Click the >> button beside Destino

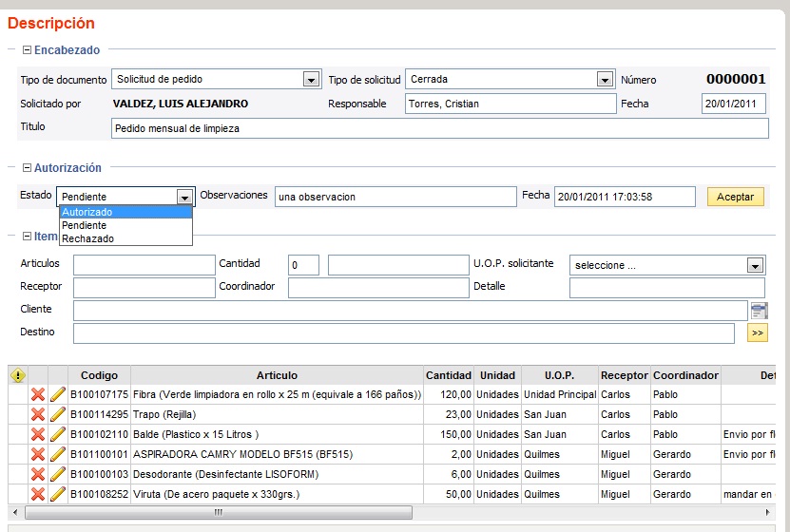click(x=758, y=333)
